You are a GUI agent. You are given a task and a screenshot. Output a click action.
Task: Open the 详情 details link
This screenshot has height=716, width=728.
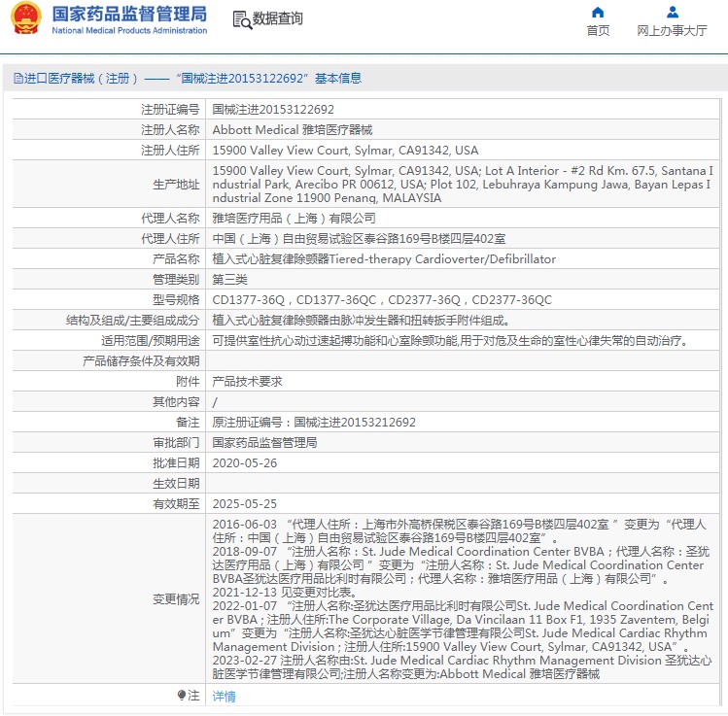click(224, 696)
